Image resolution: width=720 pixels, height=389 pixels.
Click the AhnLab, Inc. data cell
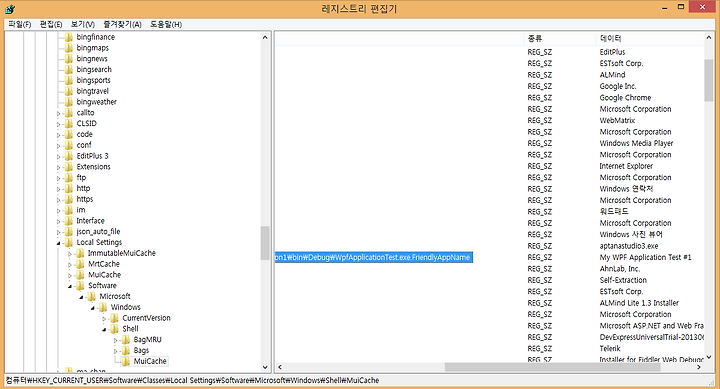tap(619, 269)
